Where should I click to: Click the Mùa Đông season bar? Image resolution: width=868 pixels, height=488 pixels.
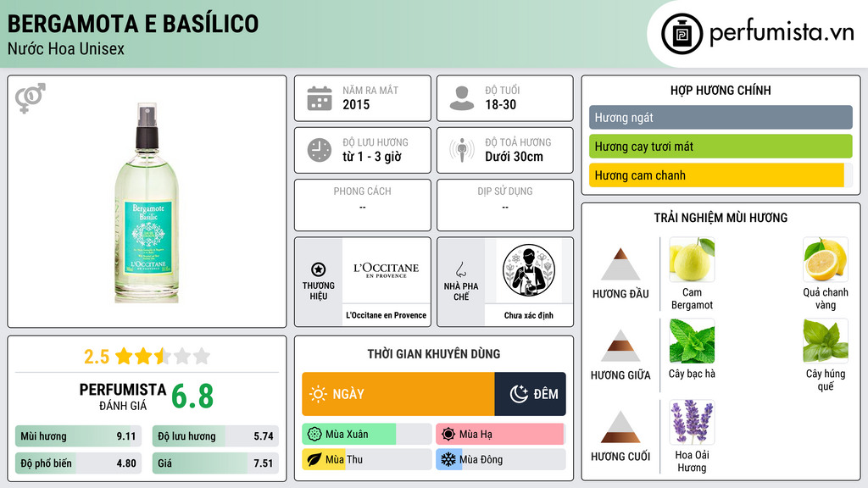[501, 459]
